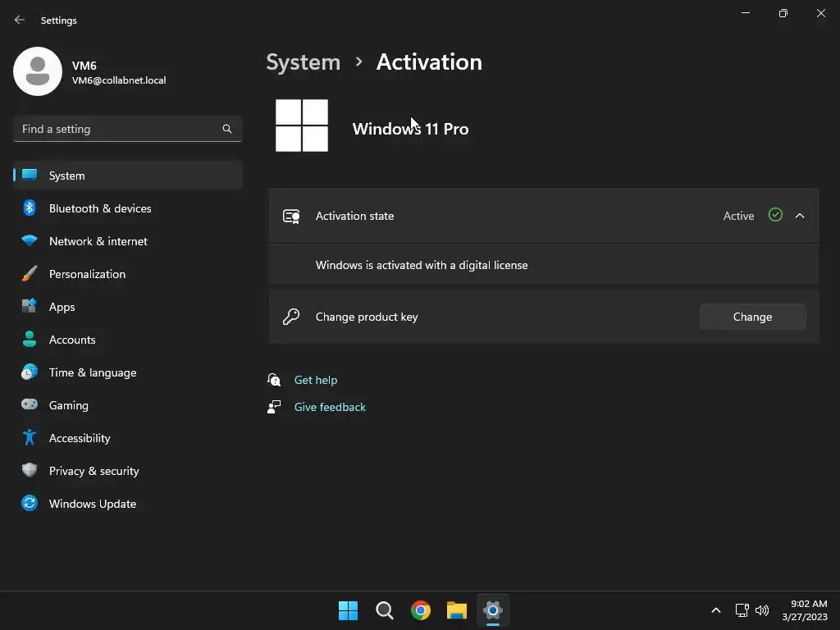Click the Wi-Fi network icon in sidebar

tap(30, 240)
